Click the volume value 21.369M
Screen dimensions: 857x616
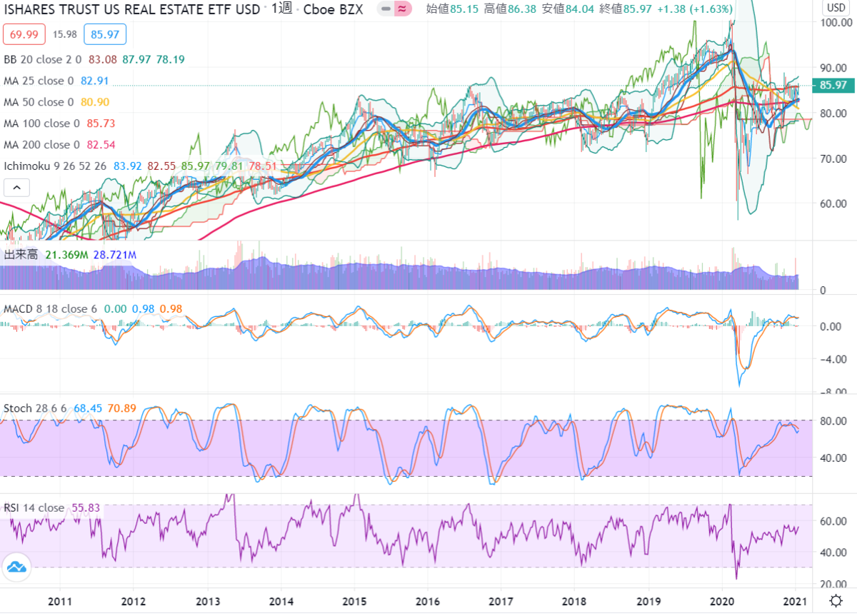point(66,255)
